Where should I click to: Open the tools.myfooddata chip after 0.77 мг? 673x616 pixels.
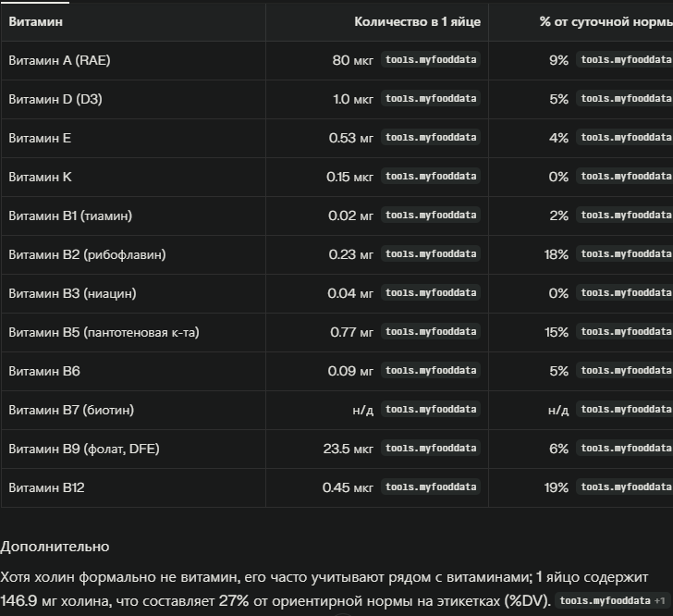coord(431,332)
